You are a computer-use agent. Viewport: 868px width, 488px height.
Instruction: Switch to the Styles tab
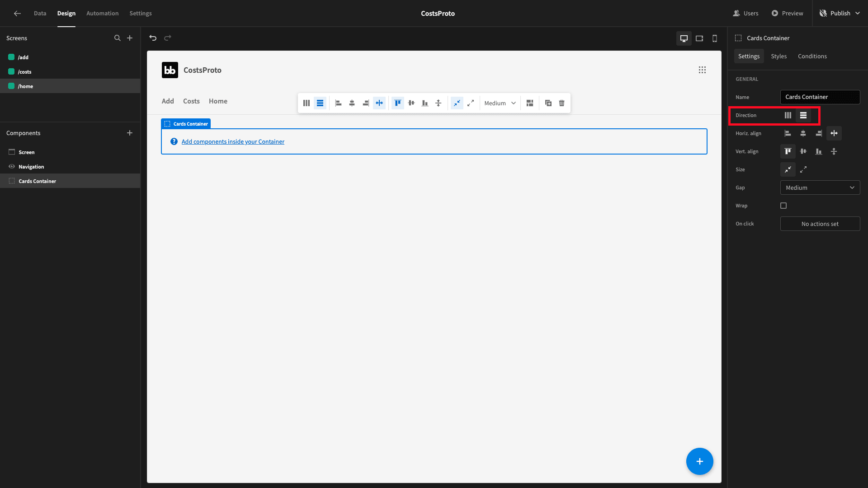tap(778, 56)
